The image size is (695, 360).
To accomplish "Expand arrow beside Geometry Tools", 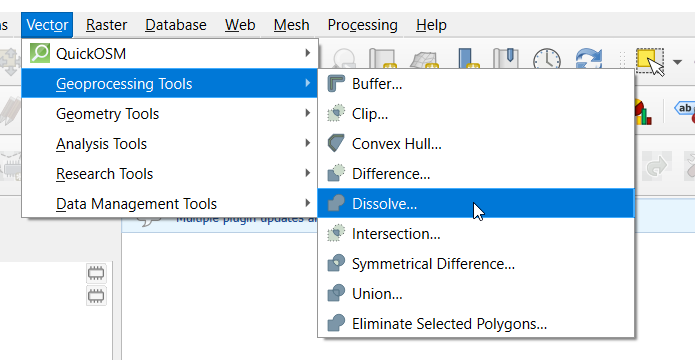I will pos(308,113).
